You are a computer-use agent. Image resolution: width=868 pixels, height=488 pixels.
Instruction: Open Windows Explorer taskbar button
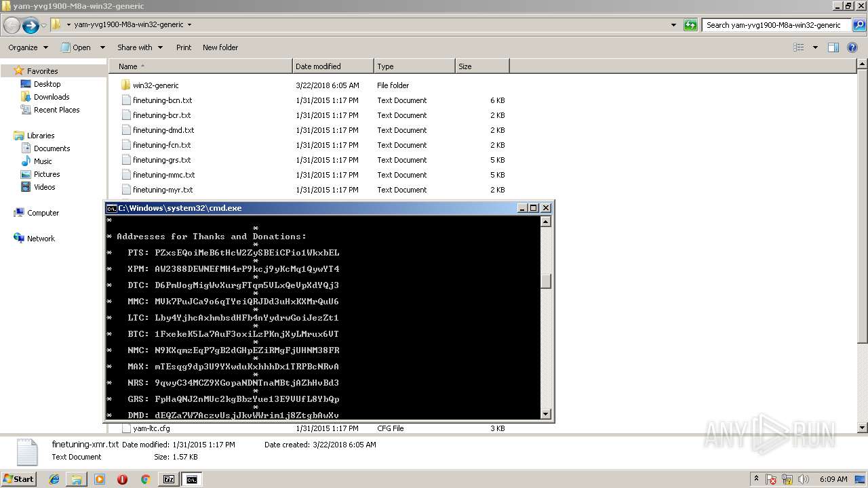77,479
